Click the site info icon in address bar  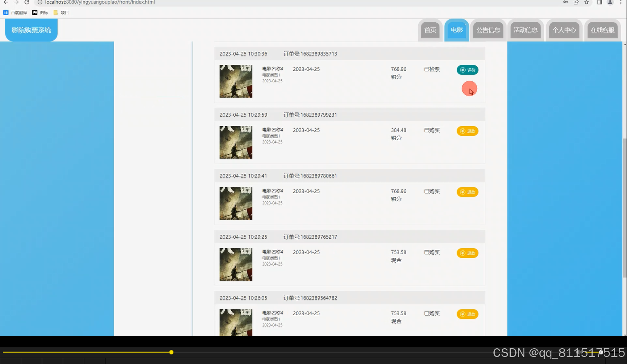pos(40,2)
